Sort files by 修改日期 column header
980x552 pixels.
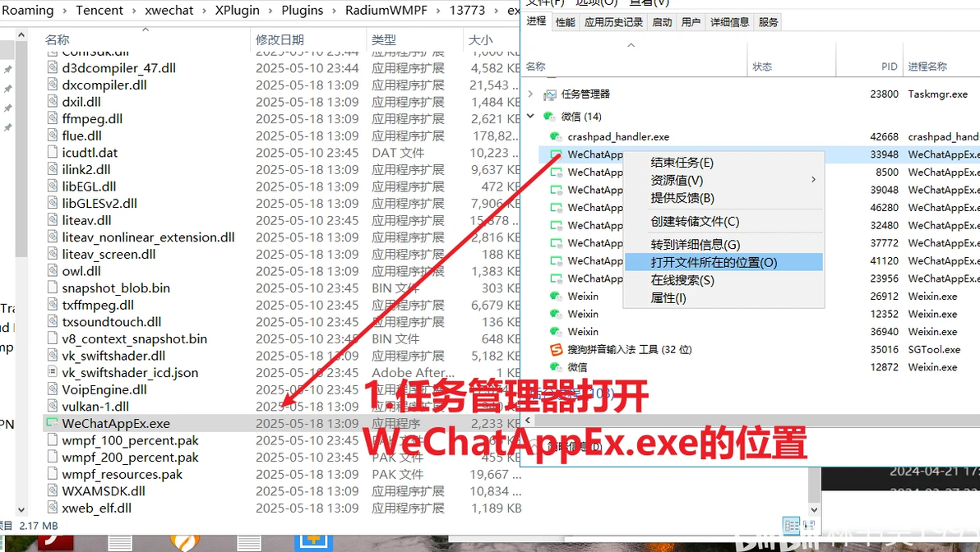click(280, 40)
